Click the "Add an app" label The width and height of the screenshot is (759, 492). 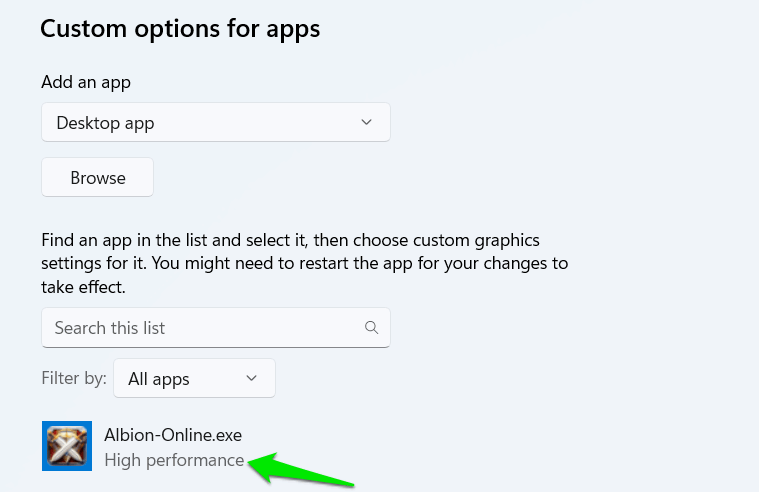(86, 82)
